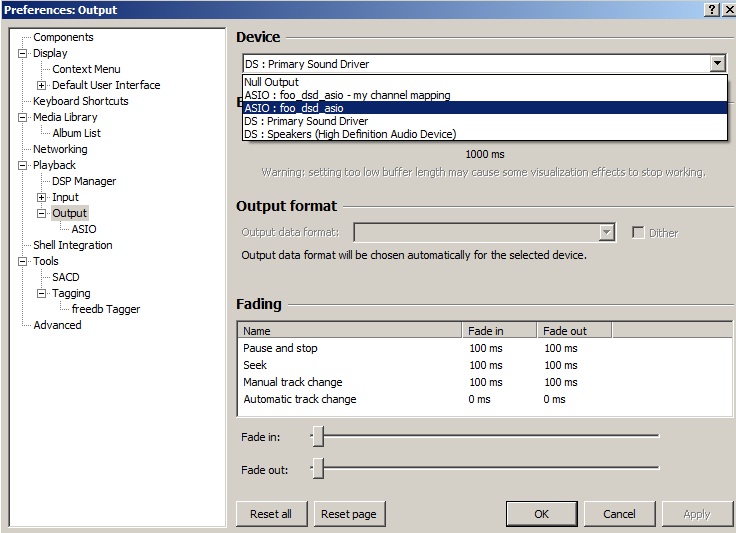The width and height of the screenshot is (736, 533).
Task: Pick ASIO foo_dsd_asio - my channel mapping
Action: pyautogui.click(x=347, y=95)
